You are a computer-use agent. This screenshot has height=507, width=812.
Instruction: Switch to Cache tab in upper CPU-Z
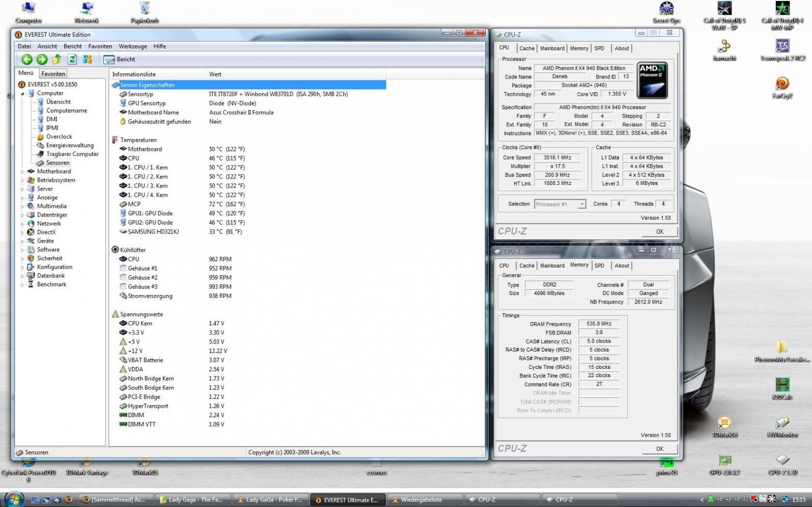[x=527, y=48]
